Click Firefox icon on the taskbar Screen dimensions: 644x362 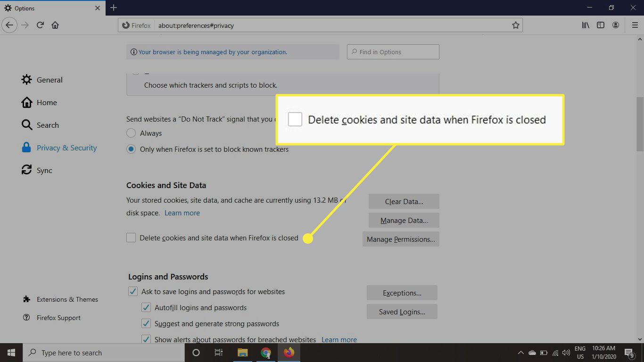click(289, 353)
